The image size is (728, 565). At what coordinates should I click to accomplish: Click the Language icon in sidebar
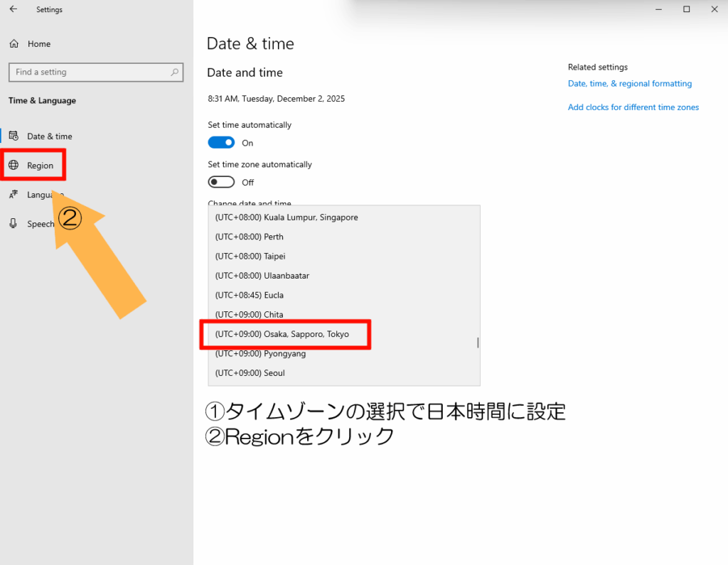[14, 195]
